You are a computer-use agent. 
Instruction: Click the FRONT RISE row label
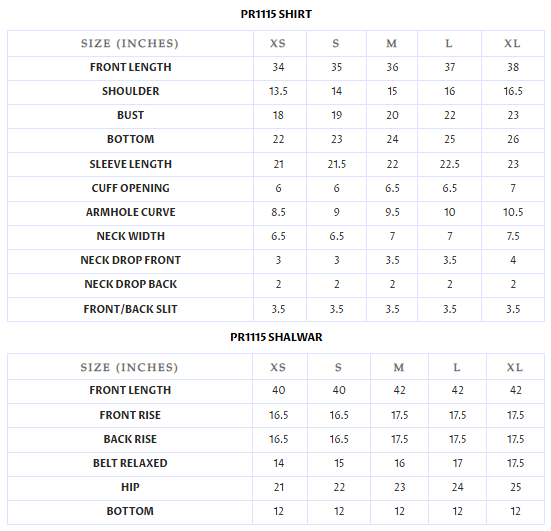coord(130,415)
